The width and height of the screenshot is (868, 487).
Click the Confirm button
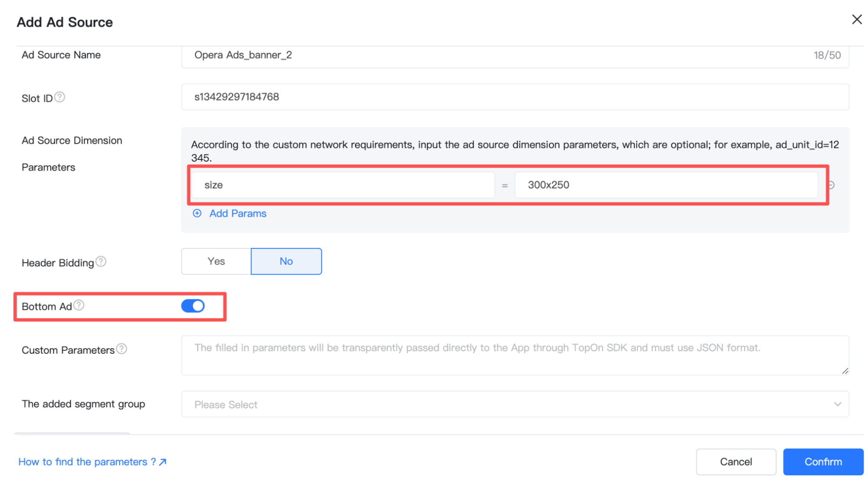(x=823, y=461)
